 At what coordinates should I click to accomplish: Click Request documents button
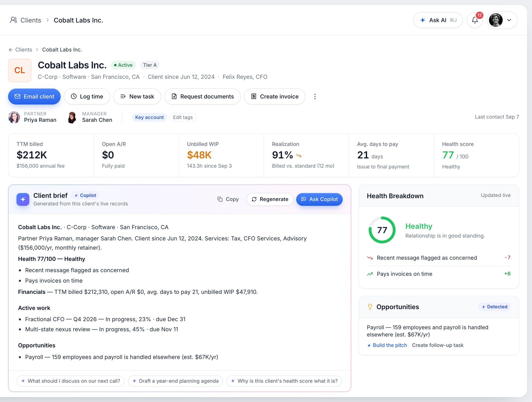(202, 97)
